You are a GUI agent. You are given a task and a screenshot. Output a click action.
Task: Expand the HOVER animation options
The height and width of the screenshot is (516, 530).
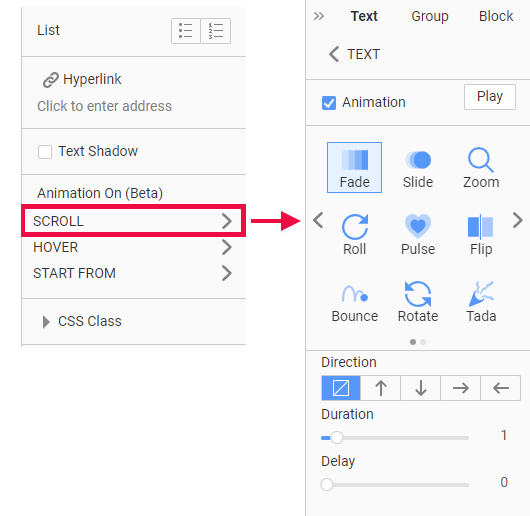tap(133, 247)
